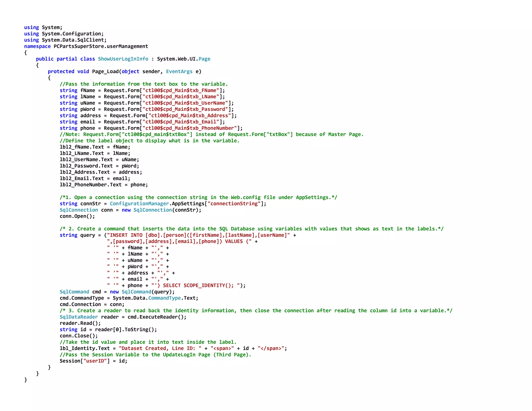The width and height of the screenshot is (532, 411).
Task: Click the SqlDataReader type name
Action: [x=79, y=317]
